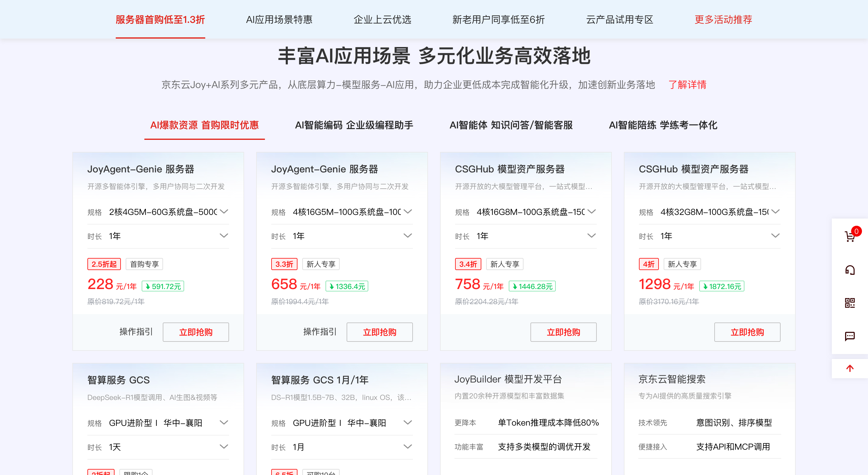Viewport: 868px width, 475px height.
Task: Open AI应用场景特惠 in top navigation
Action: pyautogui.click(x=279, y=20)
